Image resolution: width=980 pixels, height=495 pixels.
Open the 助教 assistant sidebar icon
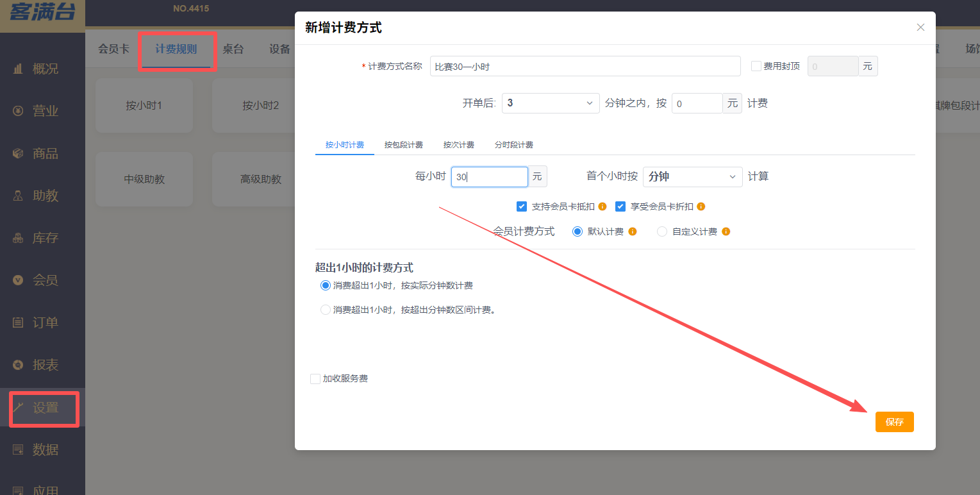pos(19,196)
